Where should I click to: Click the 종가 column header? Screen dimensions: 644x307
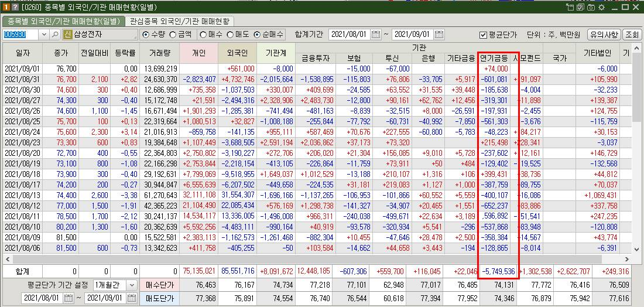pos(61,53)
